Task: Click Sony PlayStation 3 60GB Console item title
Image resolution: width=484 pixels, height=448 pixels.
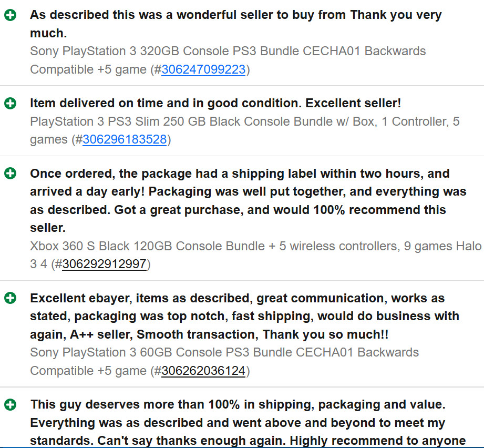Action: (x=224, y=362)
